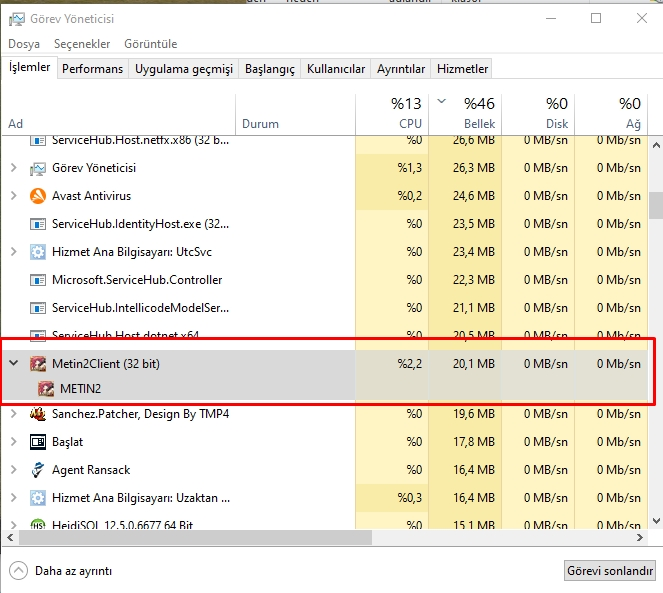This screenshot has height=593, width=663.
Task: Sort by the CPU column header
Action: point(392,114)
